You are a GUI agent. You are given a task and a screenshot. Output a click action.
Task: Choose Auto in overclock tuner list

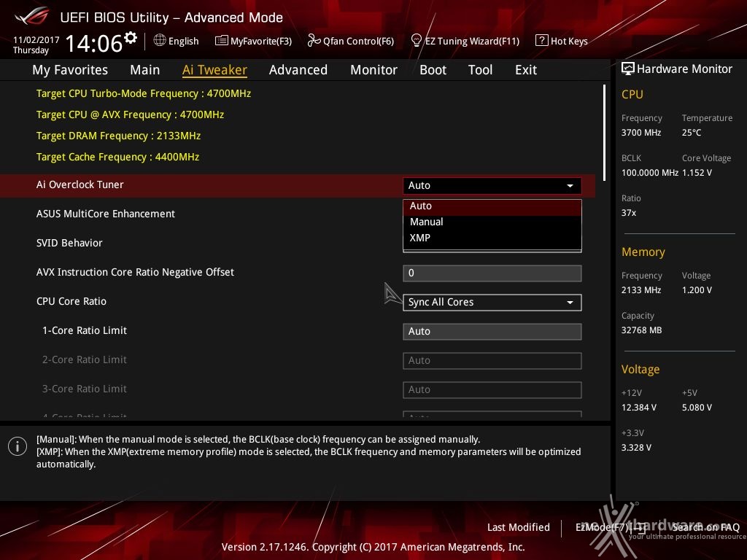(x=492, y=206)
